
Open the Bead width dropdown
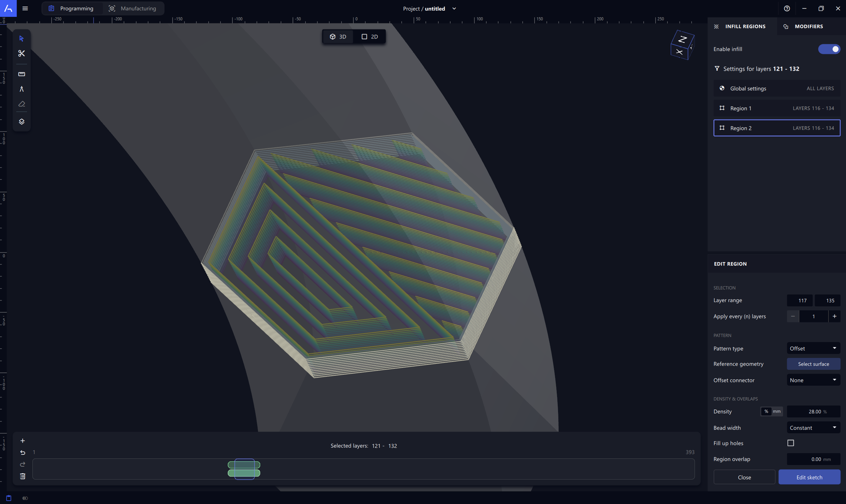point(813,428)
